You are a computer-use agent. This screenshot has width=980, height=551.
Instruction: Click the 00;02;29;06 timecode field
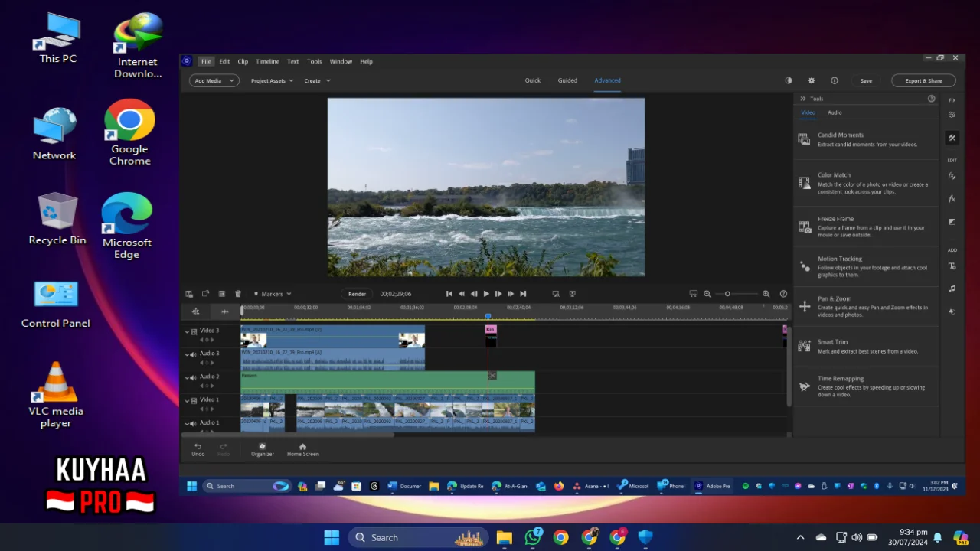396,294
